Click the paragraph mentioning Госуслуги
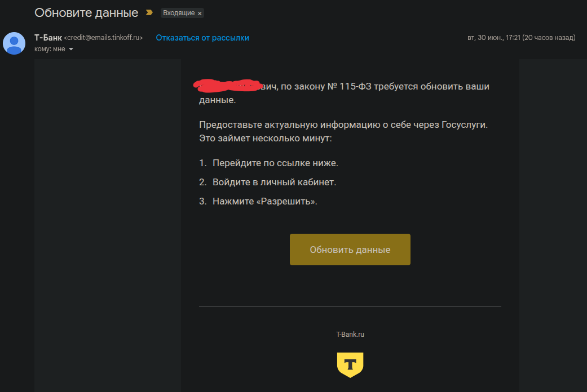 point(343,131)
